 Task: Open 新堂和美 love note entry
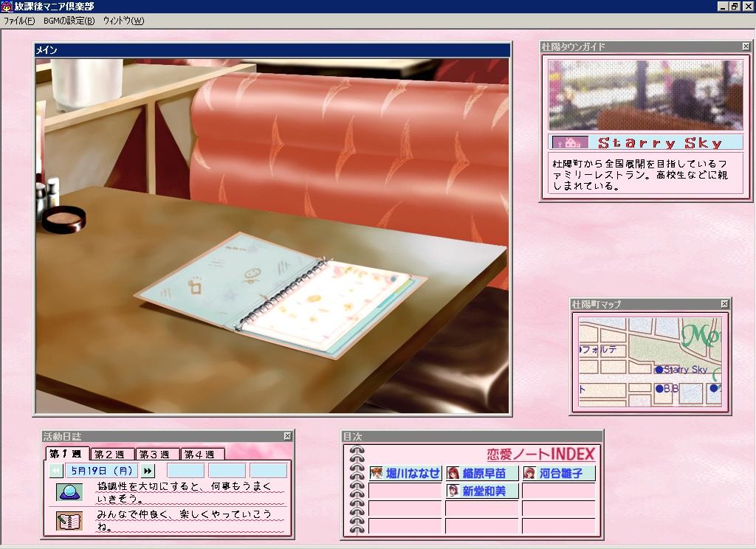(483, 491)
